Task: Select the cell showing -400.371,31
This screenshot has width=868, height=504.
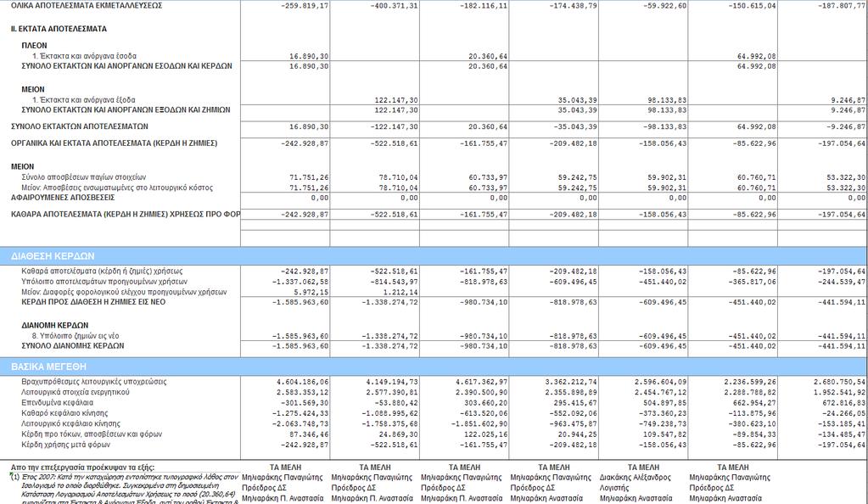Action: 395,6
